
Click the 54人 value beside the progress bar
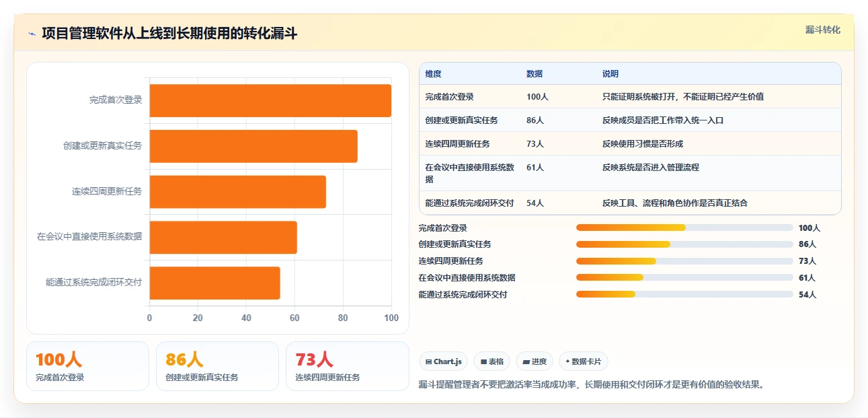pos(807,295)
